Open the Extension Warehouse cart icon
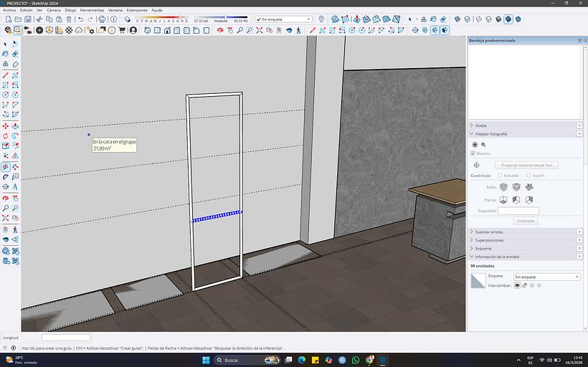 [x=121, y=30]
